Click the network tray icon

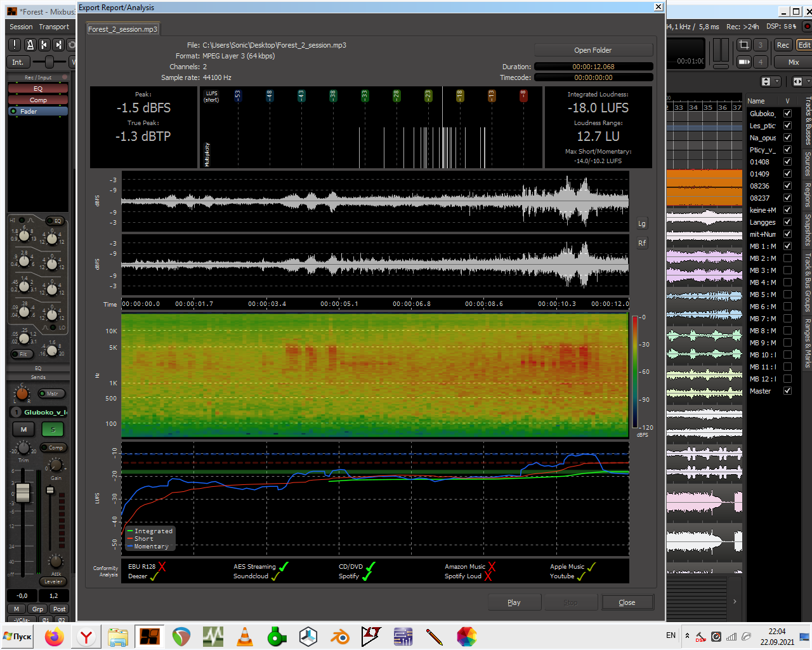(x=731, y=636)
